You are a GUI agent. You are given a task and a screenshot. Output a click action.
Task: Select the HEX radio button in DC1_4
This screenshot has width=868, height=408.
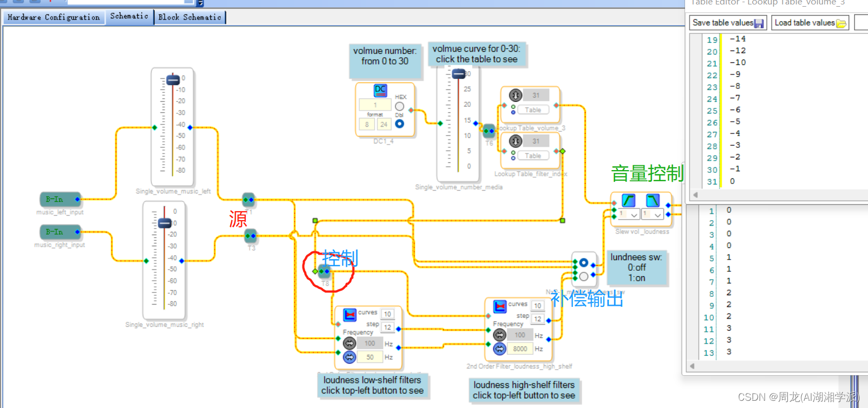pyautogui.click(x=399, y=107)
